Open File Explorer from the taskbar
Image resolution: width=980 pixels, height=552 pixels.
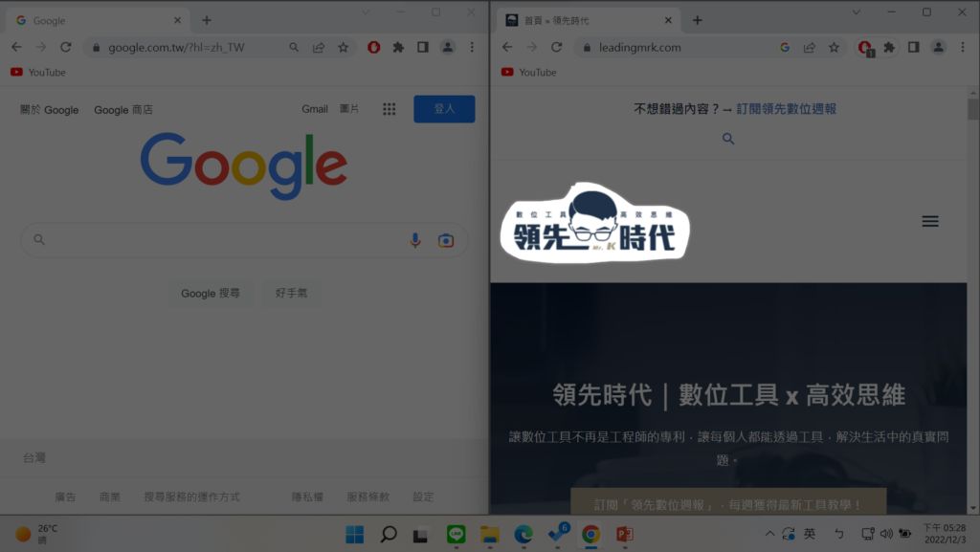pos(489,535)
